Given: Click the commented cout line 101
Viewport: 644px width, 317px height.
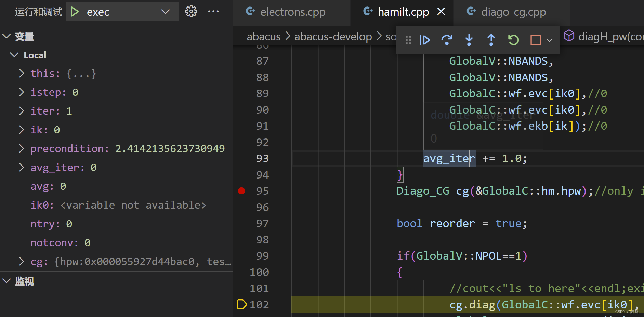Looking at the screenshot, I should tap(546, 288).
